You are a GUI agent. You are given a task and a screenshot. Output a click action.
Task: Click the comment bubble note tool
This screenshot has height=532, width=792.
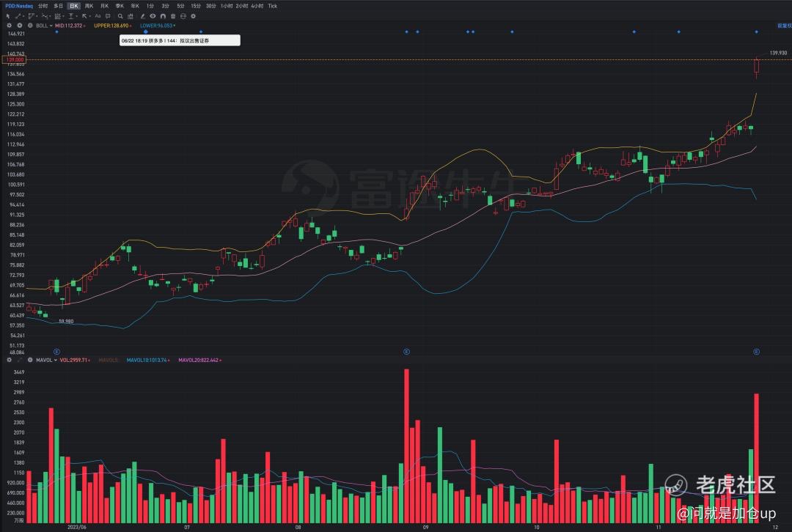pyautogui.click(x=108, y=15)
